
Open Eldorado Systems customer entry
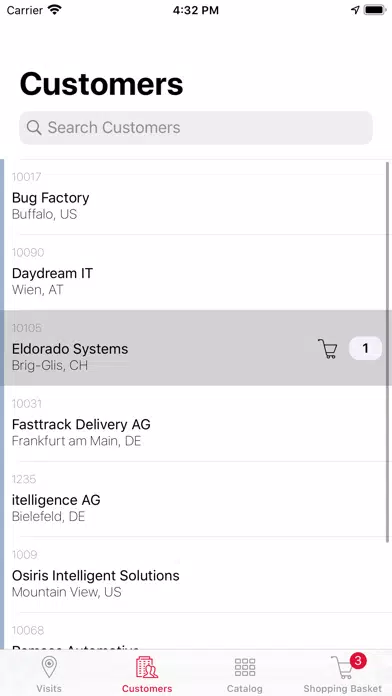(196, 348)
